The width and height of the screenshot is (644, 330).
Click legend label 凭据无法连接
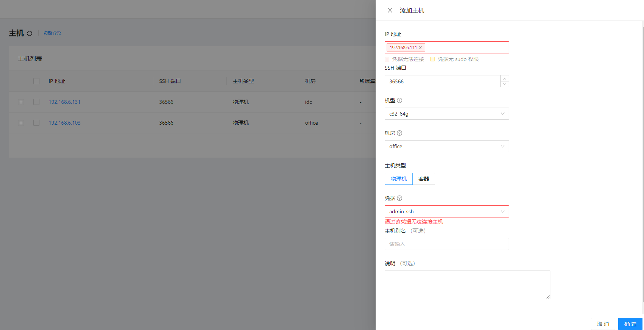pyautogui.click(x=408, y=59)
